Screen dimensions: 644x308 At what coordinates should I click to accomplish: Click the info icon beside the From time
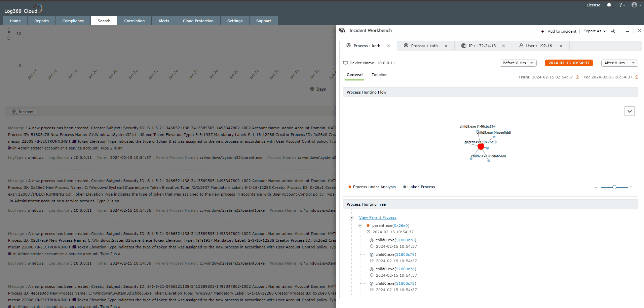577,77
